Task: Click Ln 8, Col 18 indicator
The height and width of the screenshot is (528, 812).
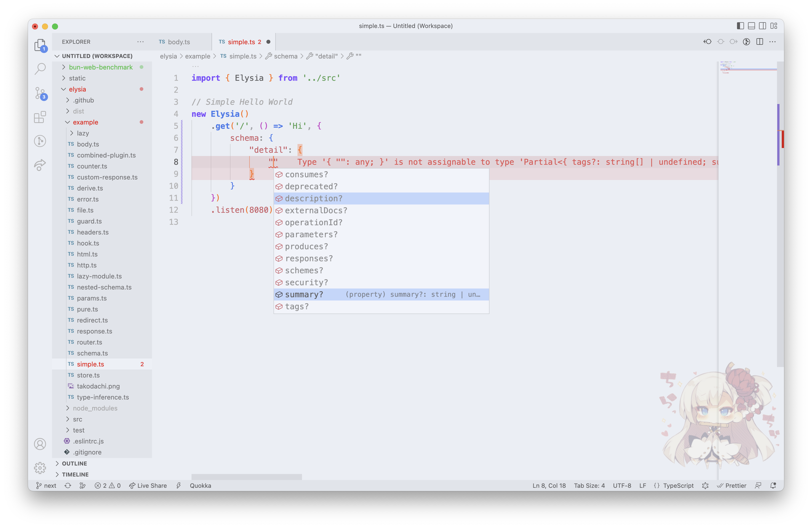Action: (x=549, y=485)
